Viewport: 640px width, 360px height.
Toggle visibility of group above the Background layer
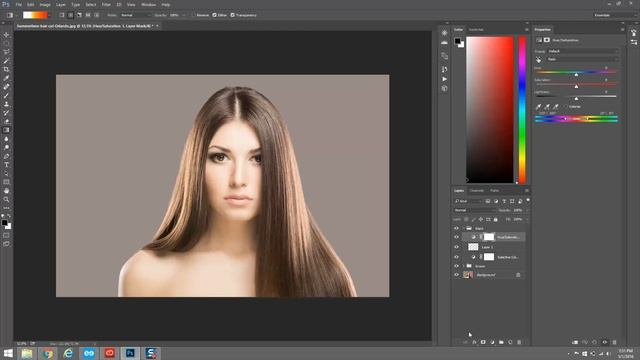[456, 266]
